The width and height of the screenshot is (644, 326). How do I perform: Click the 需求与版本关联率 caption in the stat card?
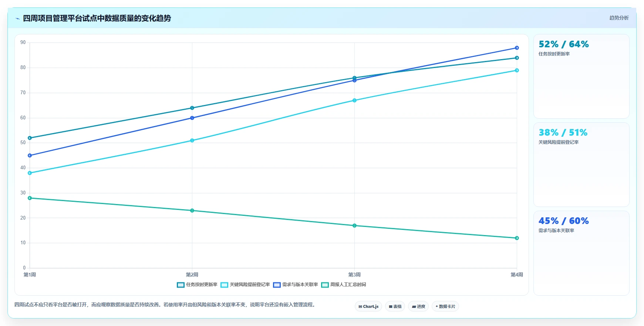(x=556, y=231)
